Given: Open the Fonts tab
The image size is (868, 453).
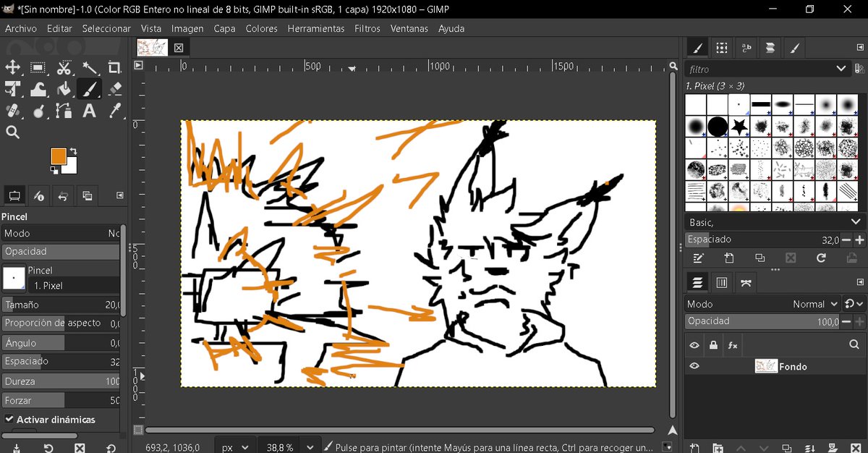Looking at the screenshot, I should (746, 48).
